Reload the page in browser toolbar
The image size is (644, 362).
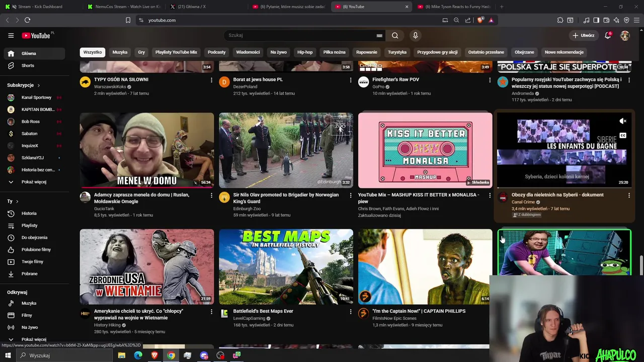pos(27,20)
